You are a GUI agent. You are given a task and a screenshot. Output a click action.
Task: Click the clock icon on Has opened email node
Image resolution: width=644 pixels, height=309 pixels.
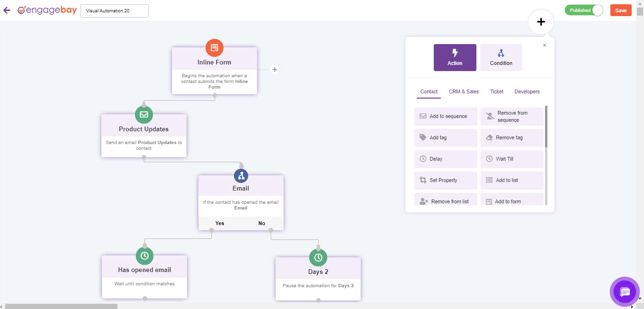click(144, 256)
